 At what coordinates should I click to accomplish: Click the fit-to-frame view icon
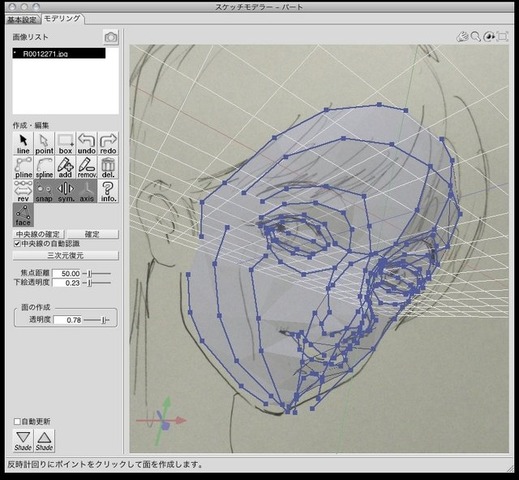(502, 36)
